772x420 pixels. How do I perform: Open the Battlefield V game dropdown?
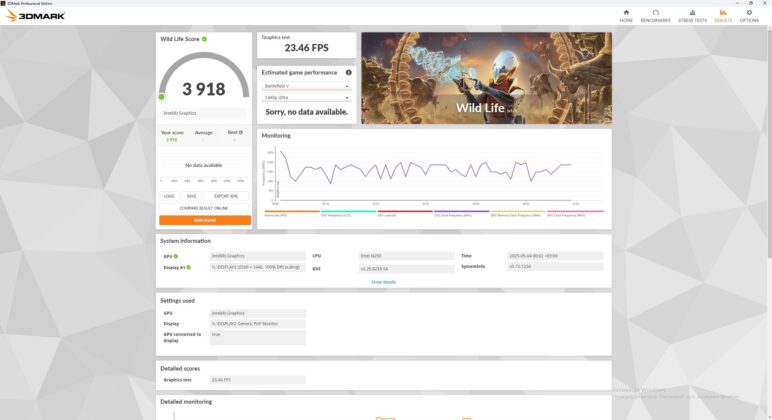point(306,86)
